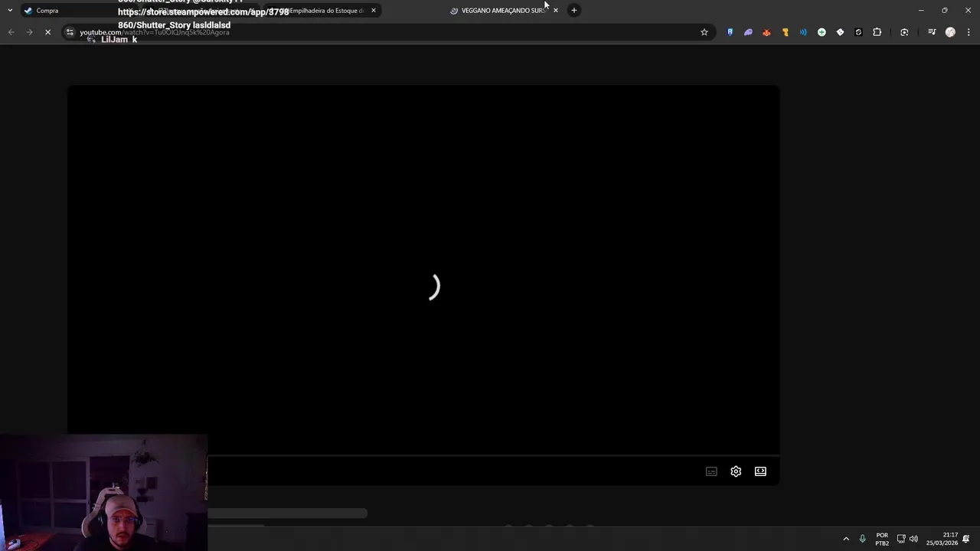This screenshot has width=980, height=551.
Task: Close the VEGGANO AMEAÇANDO tab
Action: (x=556, y=10)
